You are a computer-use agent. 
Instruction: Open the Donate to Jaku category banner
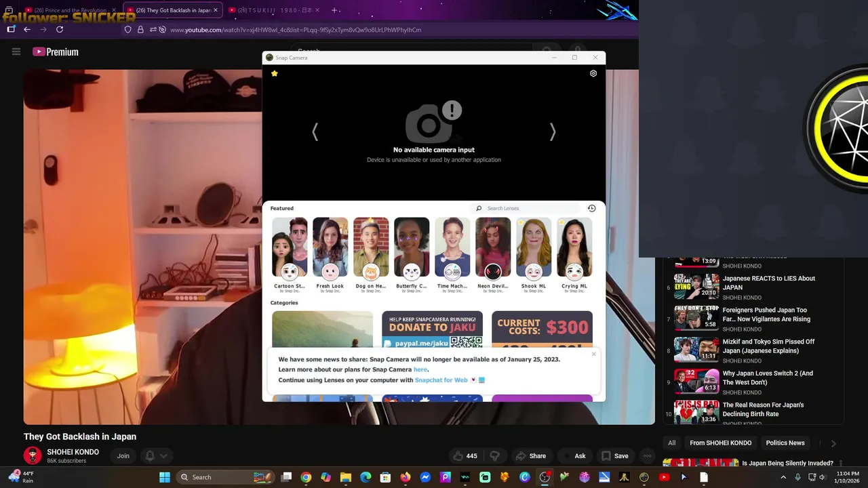pyautogui.click(x=432, y=329)
